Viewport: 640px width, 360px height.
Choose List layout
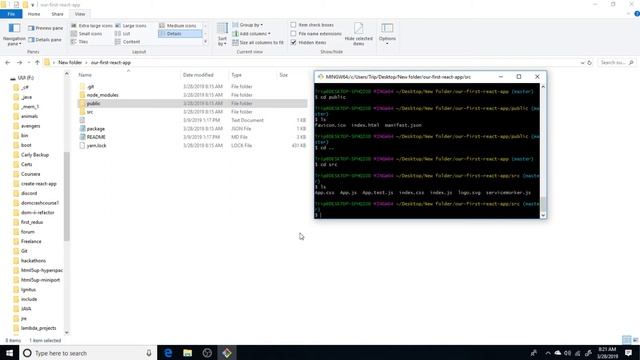click(123, 33)
